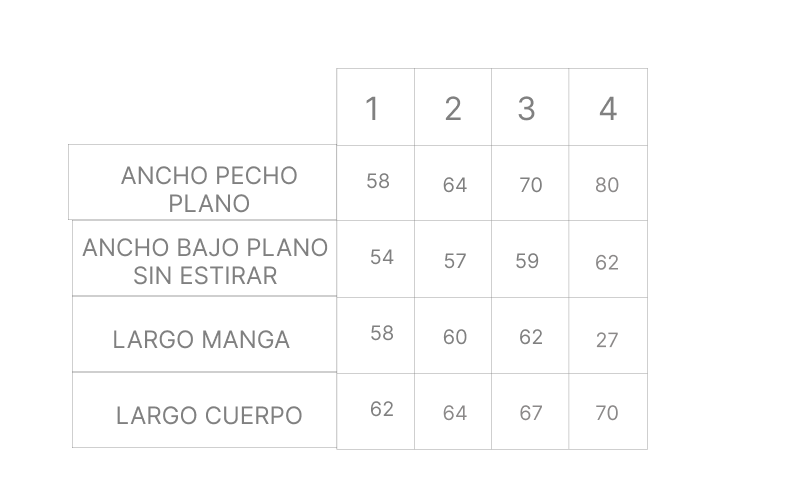The height and width of the screenshot is (500, 792).
Task: Click the LARGO MANGA row label
Action: pos(201,340)
